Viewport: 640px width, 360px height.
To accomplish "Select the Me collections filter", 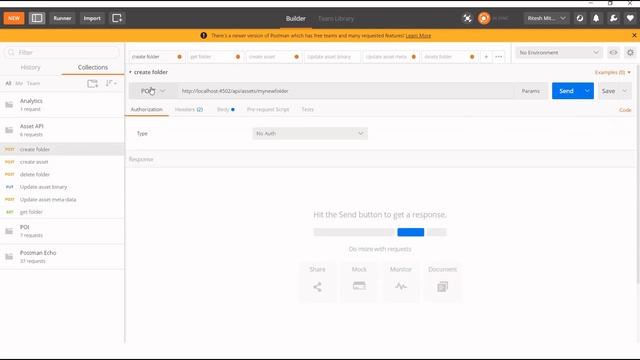I will tap(19, 83).
